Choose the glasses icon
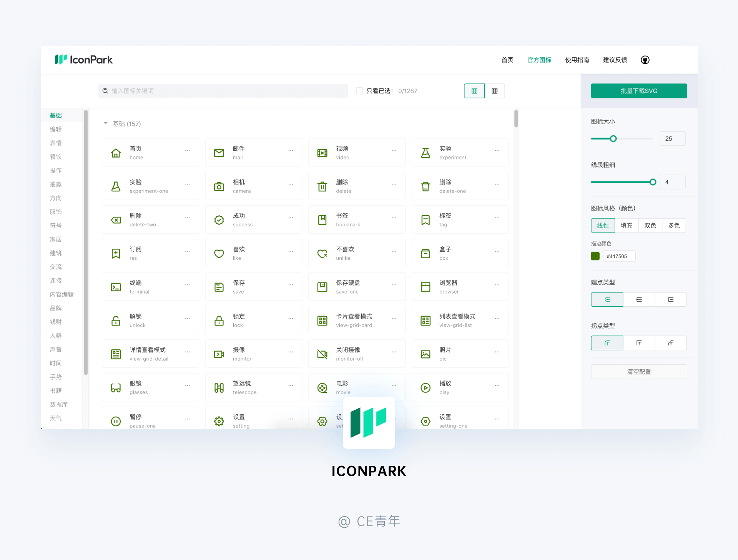 tap(116, 388)
